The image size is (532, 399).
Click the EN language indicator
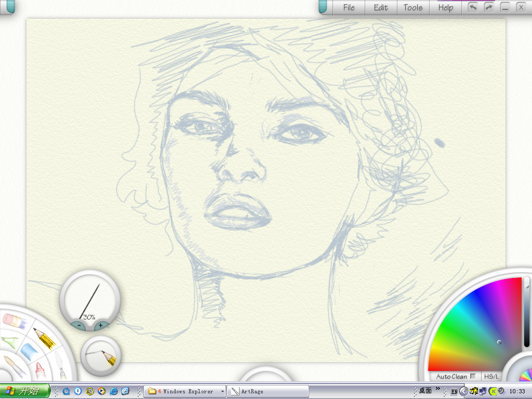[454, 392]
